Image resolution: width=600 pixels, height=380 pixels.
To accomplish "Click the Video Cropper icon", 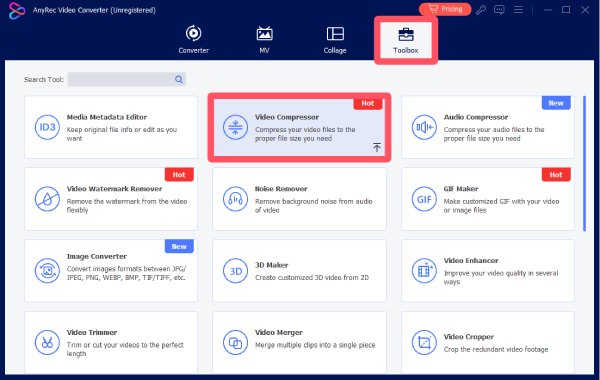I will 424,342.
